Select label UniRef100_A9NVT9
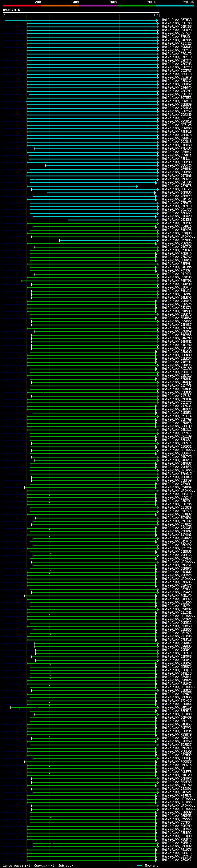 coord(177,101)
